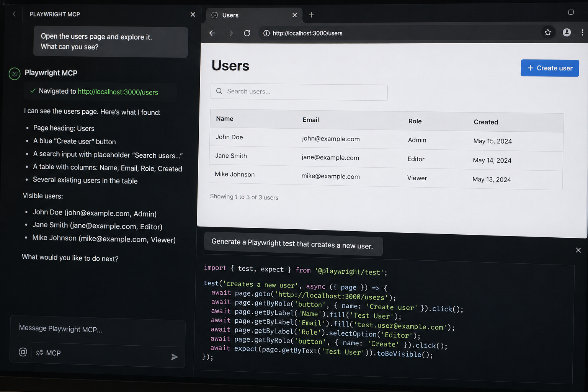The width and height of the screenshot is (588, 392).
Task: Open the browser profile menu
Action: tap(567, 33)
